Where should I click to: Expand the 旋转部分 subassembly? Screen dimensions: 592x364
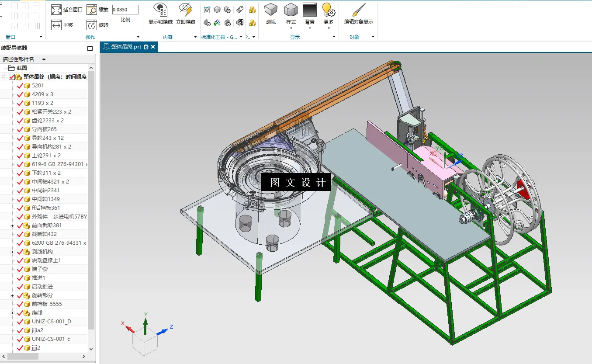coord(13,295)
